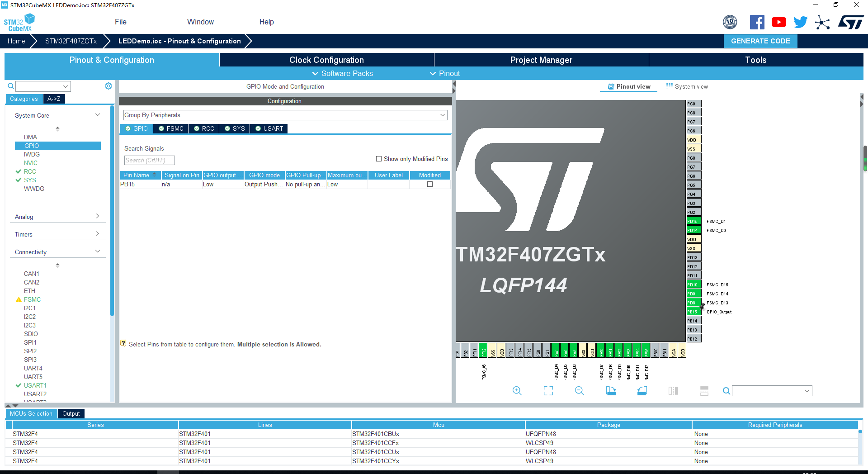This screenshot has height=474, width=868.
Task: Rotate the chip view counter-clockwise
Action: tap(642, 391)
